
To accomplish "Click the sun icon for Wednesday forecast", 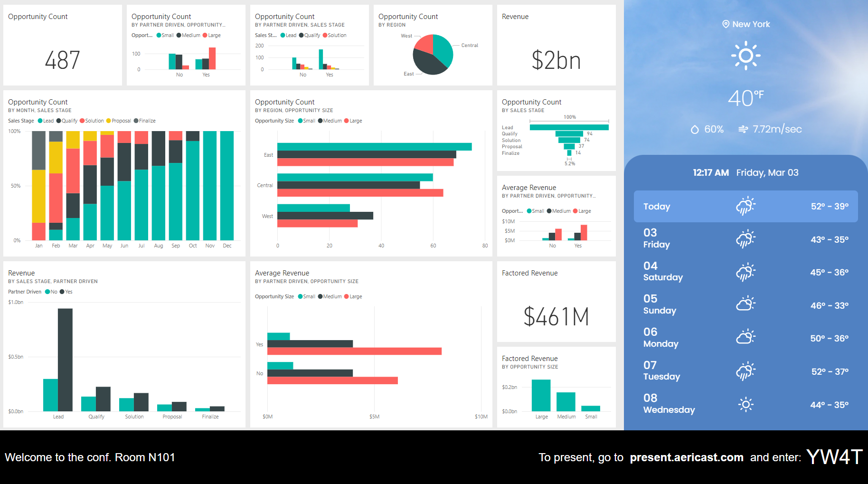I will click(745, 405).
